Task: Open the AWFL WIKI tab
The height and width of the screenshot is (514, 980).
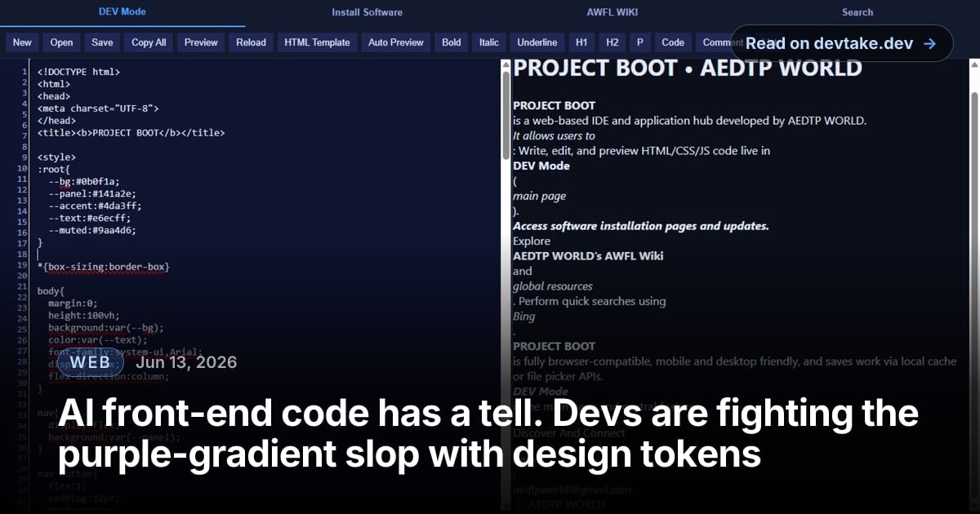Action: (612, 12)
